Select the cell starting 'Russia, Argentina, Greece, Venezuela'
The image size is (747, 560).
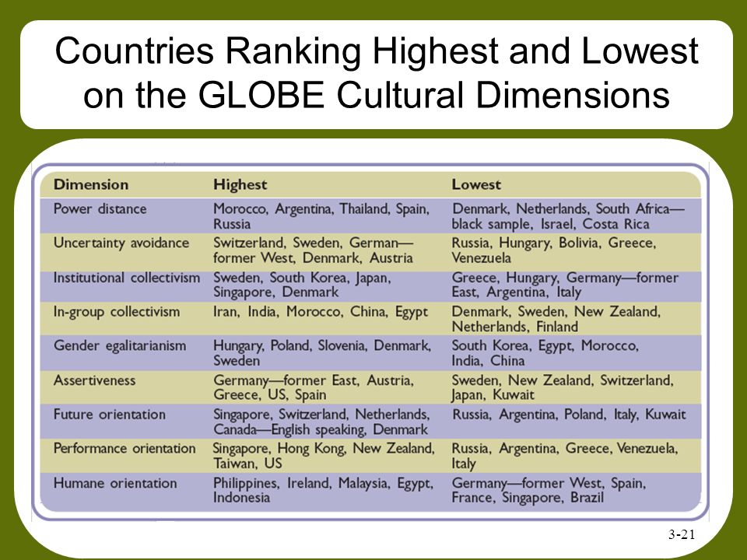click(x=565, y=457)
